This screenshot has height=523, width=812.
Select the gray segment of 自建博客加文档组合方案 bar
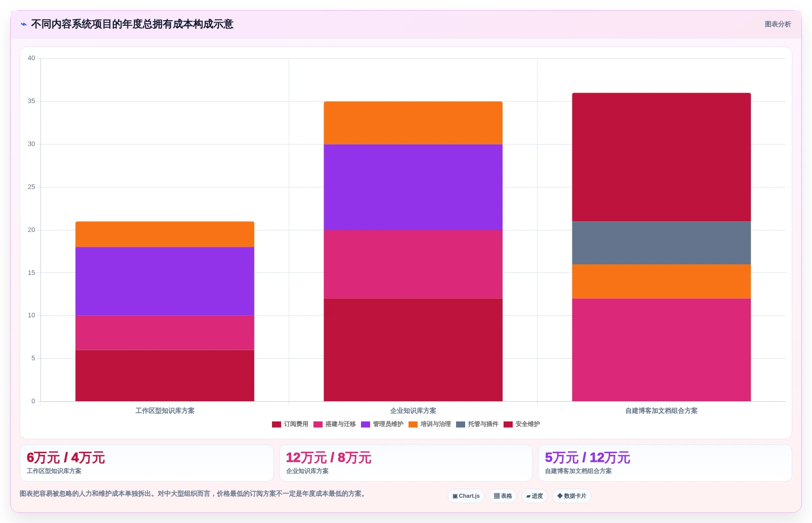tap(661, 243)
